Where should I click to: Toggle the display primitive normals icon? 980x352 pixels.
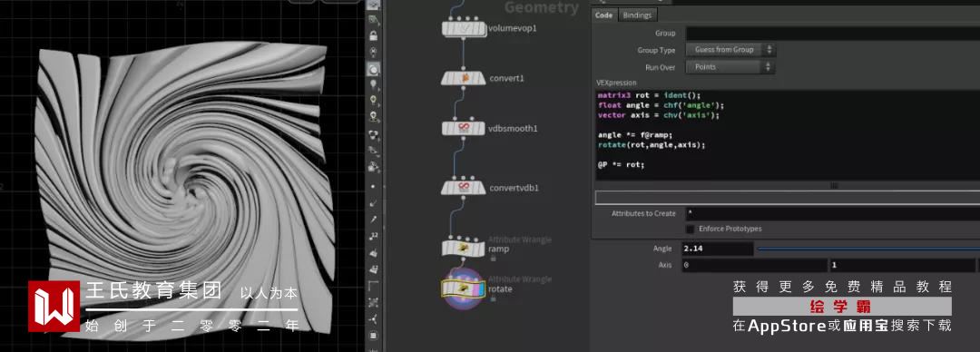tap(374, 253)
